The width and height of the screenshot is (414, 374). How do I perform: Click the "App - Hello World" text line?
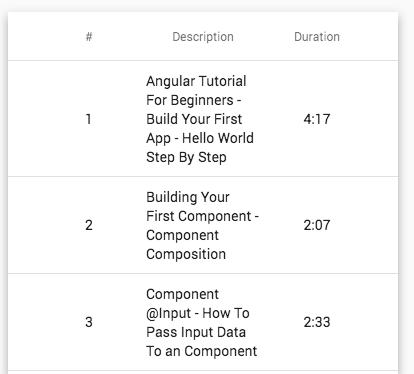pos(200,138)
